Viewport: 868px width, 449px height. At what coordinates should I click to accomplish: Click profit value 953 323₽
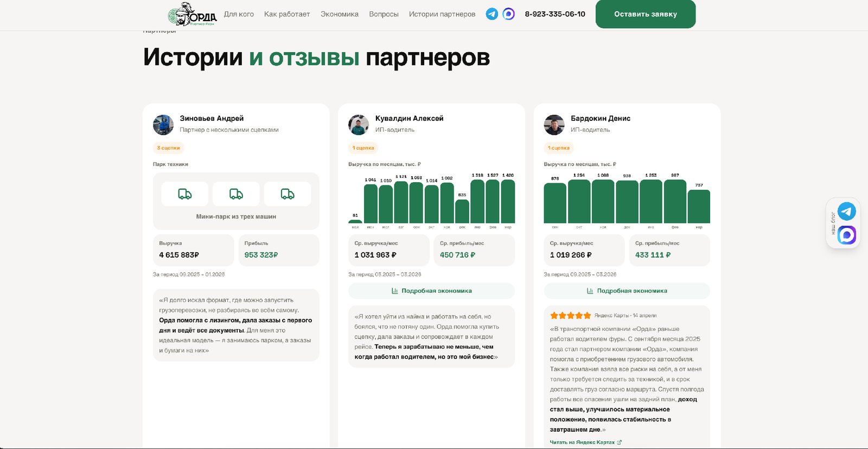coord(261,255)
